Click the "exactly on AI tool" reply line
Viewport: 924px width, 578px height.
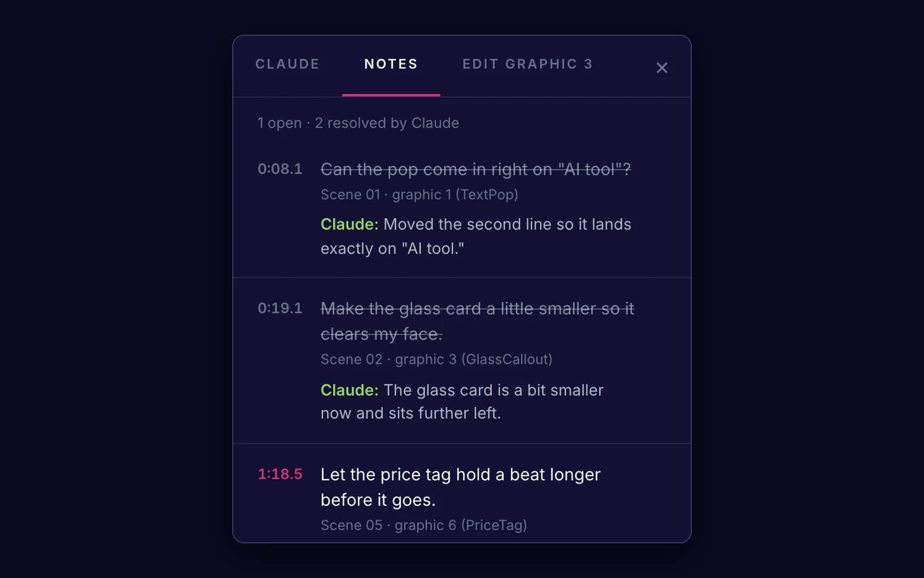tap(392, 249)
